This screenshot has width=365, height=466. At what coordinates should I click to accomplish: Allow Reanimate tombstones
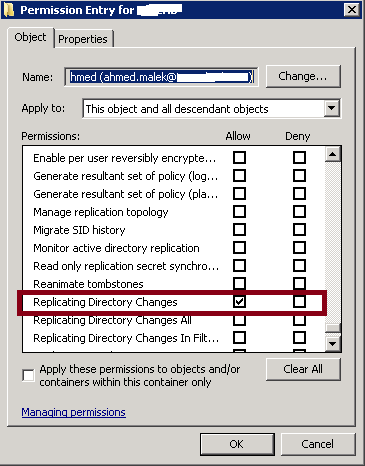click(239, 283)
